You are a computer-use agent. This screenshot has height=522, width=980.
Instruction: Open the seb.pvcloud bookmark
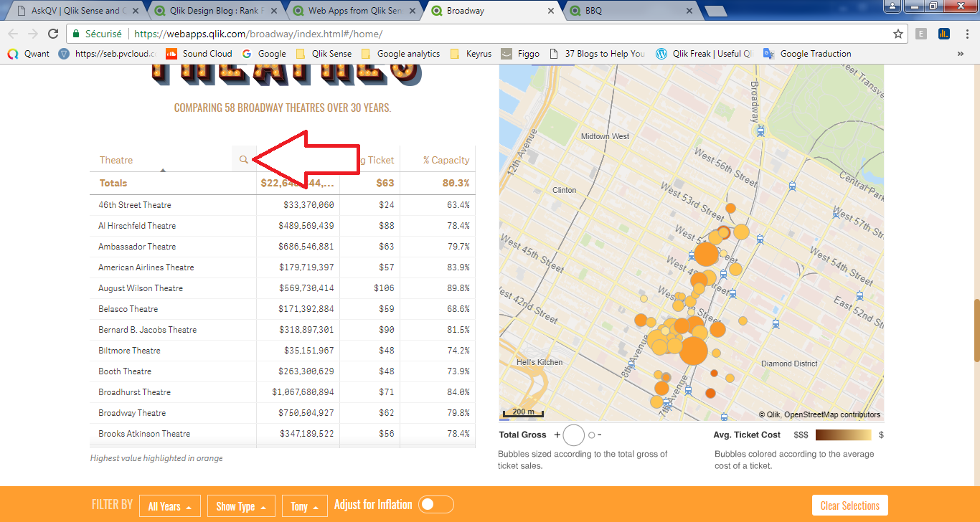tap(106, 54)
